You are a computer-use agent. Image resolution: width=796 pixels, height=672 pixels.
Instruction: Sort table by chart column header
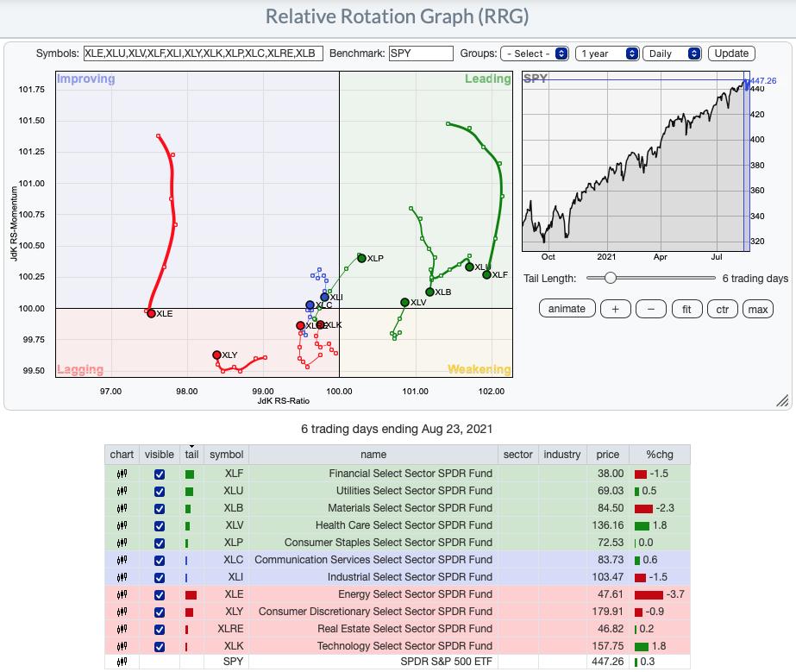click(x=122, y=455)
